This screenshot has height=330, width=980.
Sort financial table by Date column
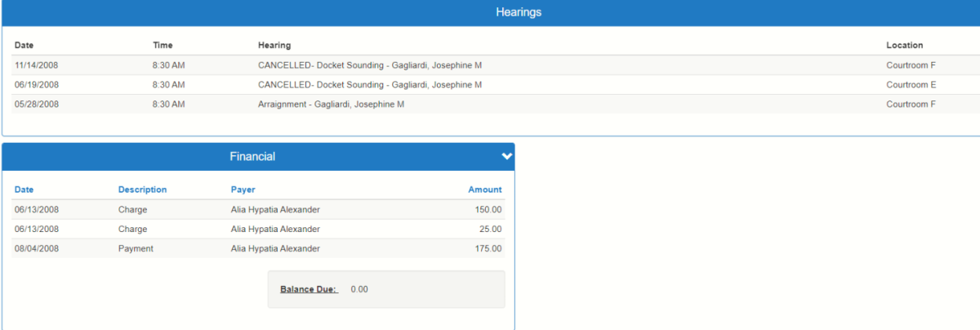(24, 190)
